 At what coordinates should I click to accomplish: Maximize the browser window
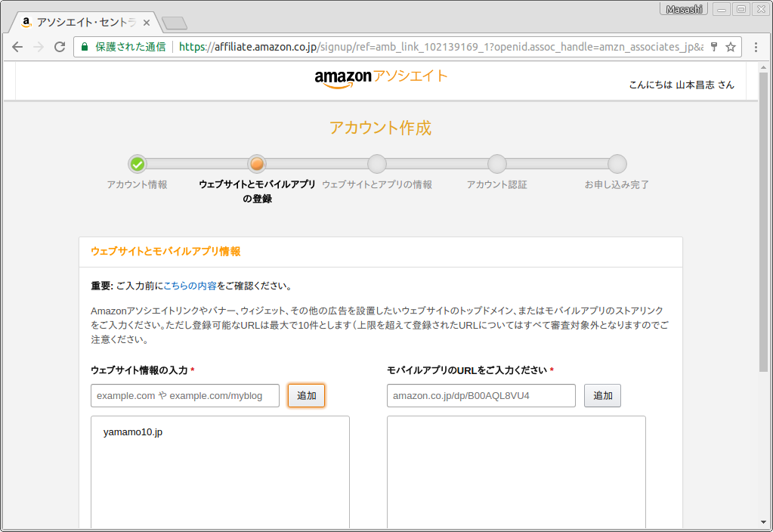tap(741, 9)
